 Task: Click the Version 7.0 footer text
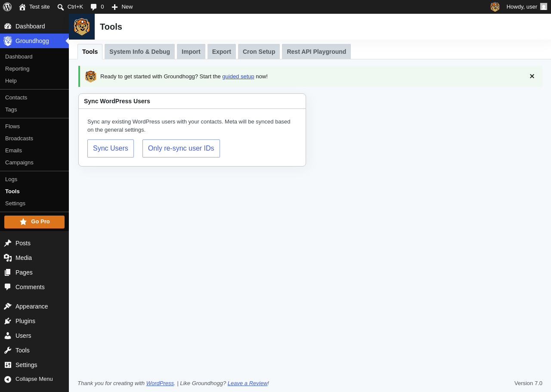click(x=528, y=383)
